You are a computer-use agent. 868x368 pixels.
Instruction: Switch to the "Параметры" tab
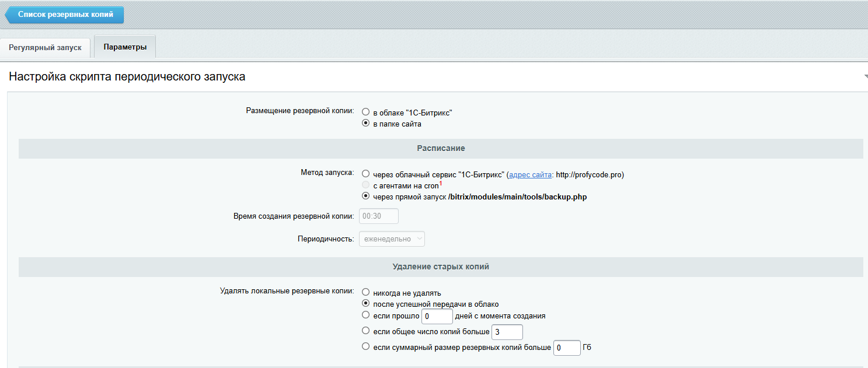click(124, 47)
